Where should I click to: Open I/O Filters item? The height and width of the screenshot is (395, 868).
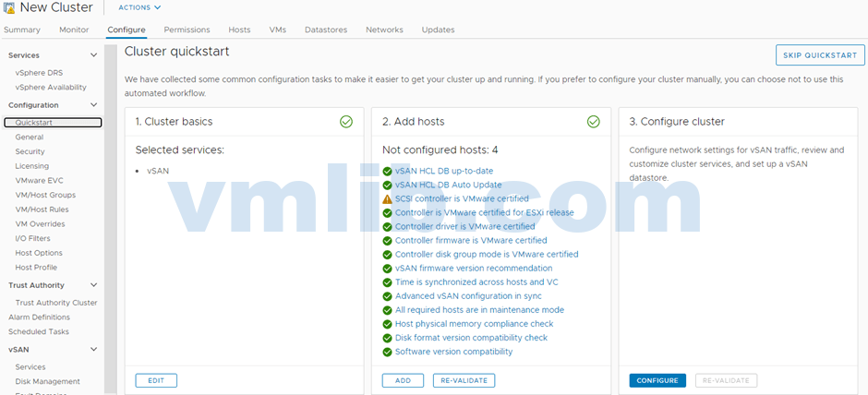pyautogui.click(x=32, y=238)
